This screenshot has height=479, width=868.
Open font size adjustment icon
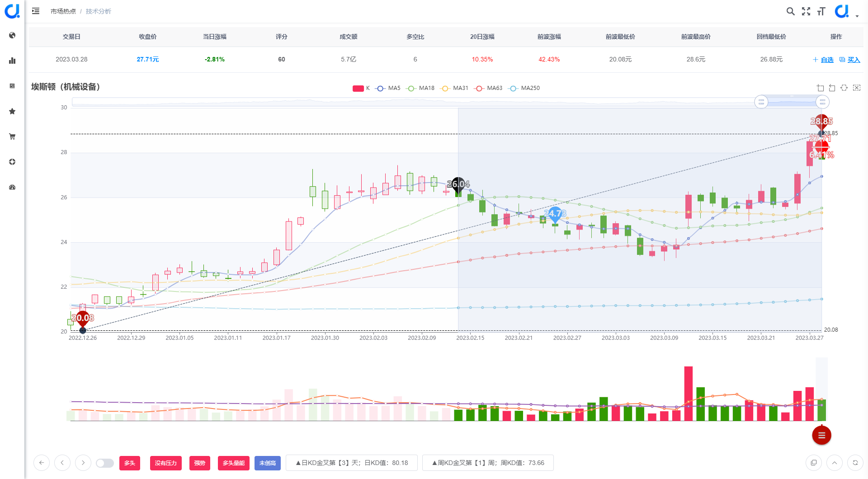pyautogui.click(x=821, y=11)
